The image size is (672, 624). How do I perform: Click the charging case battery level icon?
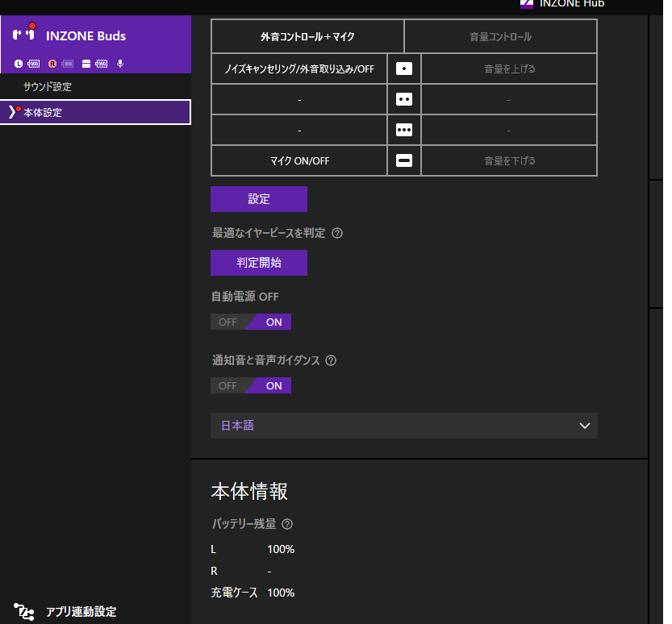coord(102,64)
